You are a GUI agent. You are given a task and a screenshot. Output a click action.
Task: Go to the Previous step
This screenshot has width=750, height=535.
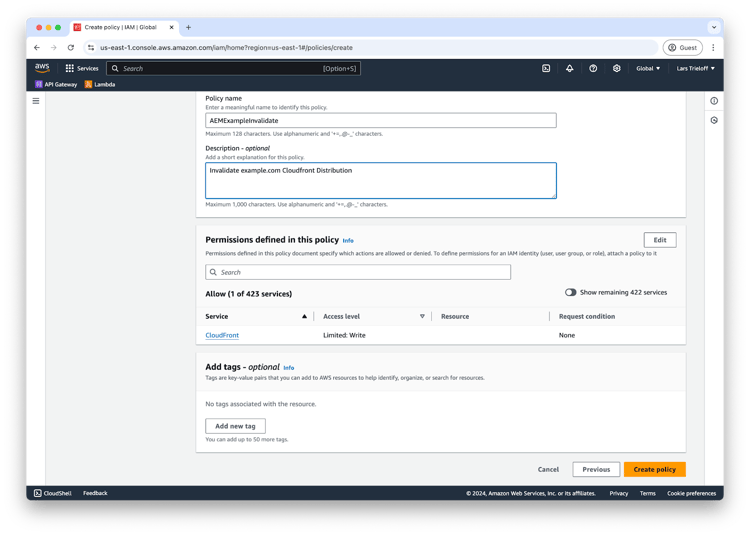596,469
